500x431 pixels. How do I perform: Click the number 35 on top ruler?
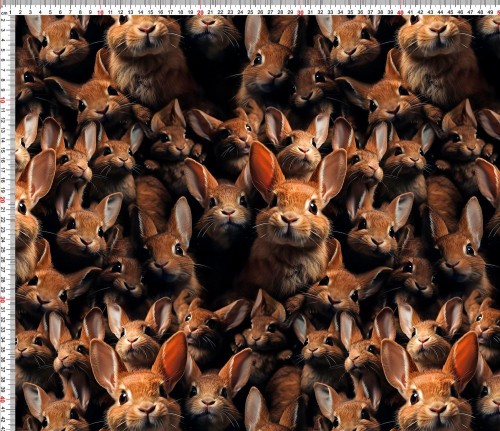(x=350, y=12)
